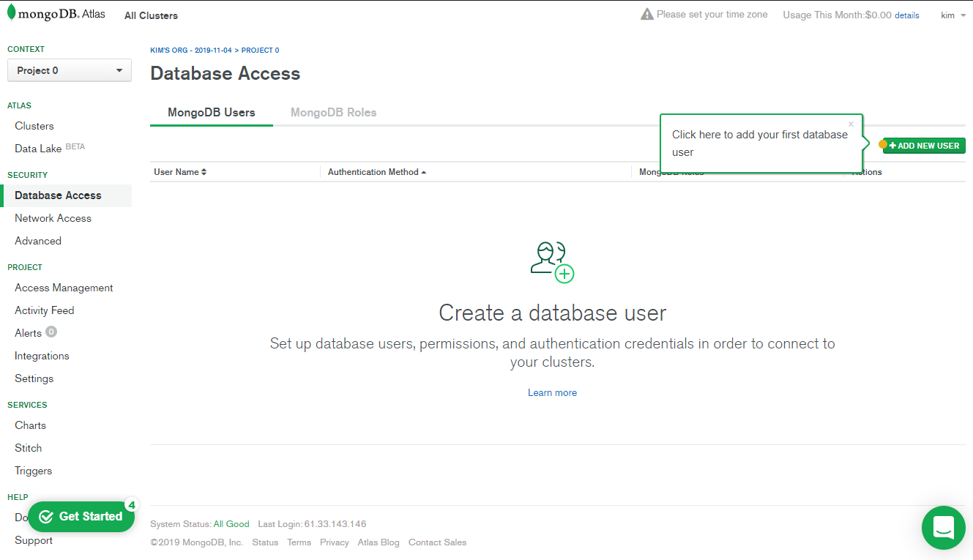The width and height of the screenshot is (973, 560).
Task: Click the orange beacon dot near Add New User
Action: pos(882,145)
